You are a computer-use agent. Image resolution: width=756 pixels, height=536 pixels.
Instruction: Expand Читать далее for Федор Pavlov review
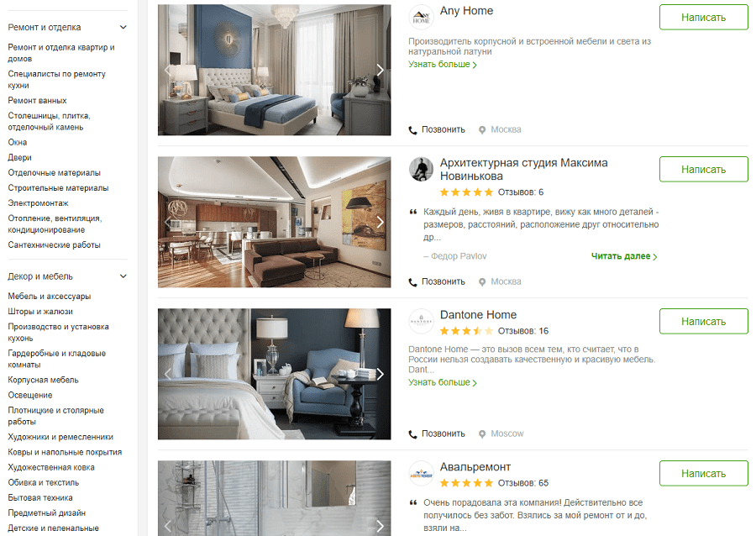pos(624,256)
